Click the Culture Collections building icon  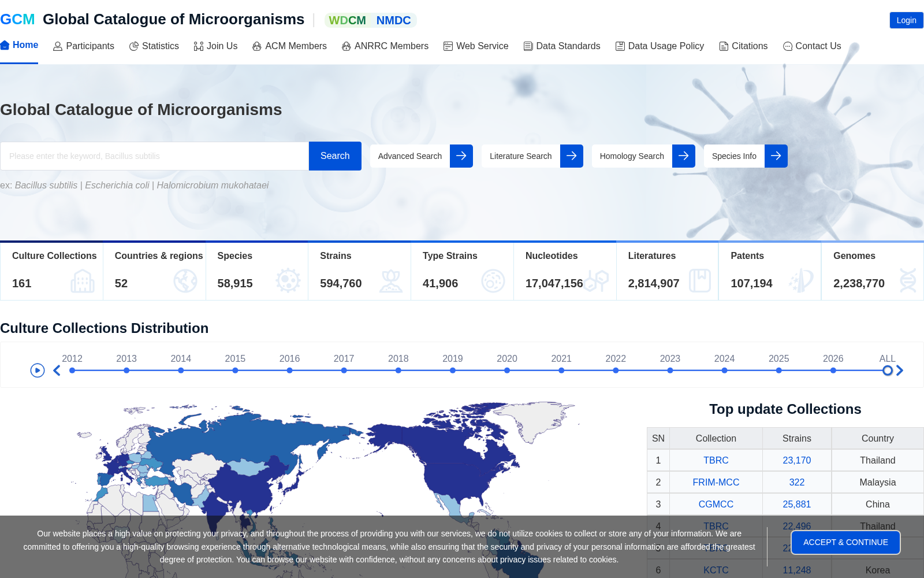(x=83, y=281)
